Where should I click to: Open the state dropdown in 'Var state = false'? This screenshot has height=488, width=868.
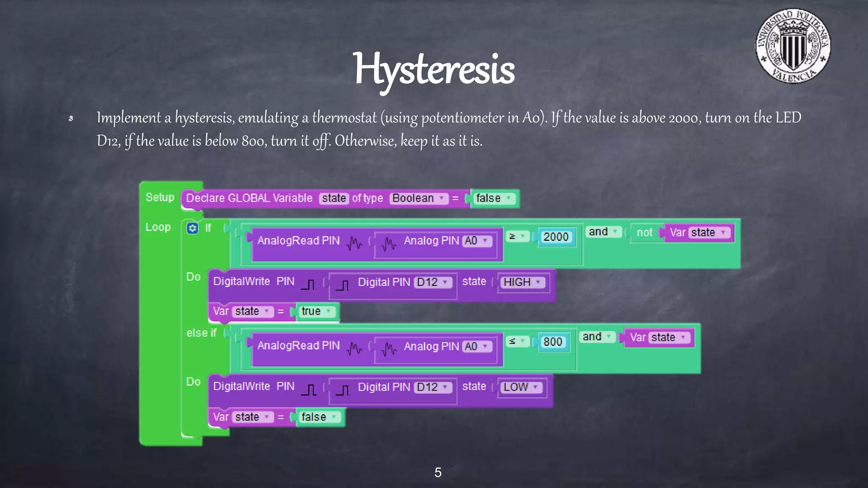(253, 417)
